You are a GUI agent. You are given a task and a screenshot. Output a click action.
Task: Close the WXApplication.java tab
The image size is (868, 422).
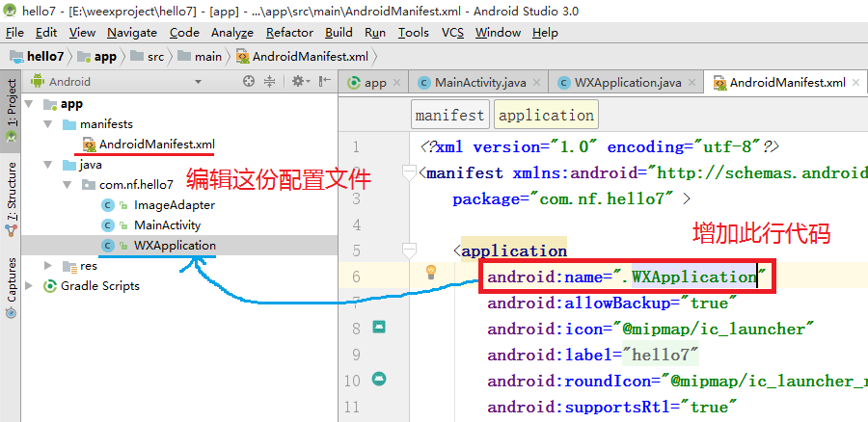tap(692, 83)
